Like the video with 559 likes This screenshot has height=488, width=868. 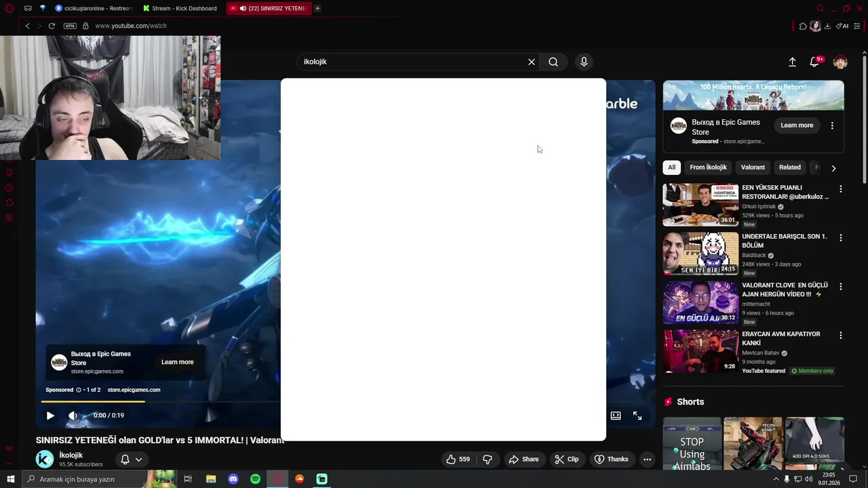(458, 459)
